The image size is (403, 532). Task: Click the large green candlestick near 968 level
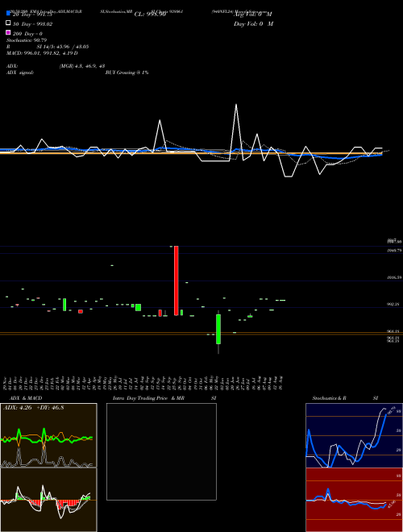[218, 329]
